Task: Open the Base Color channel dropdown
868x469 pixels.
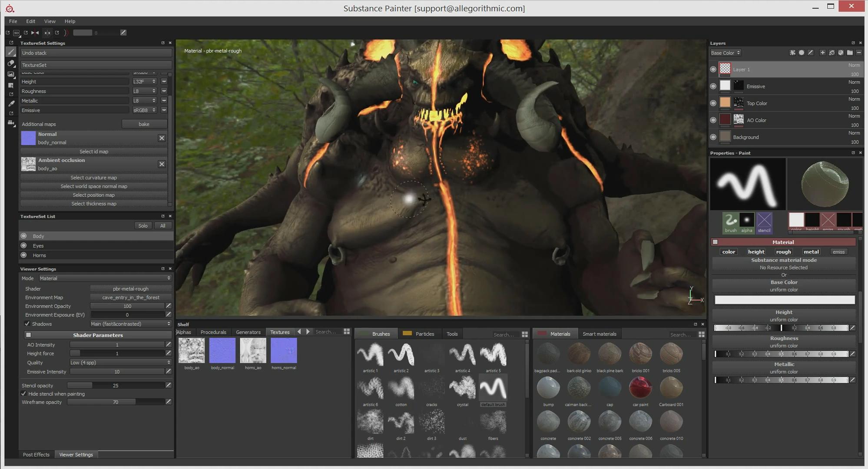Action: click(x=726, y=53)
